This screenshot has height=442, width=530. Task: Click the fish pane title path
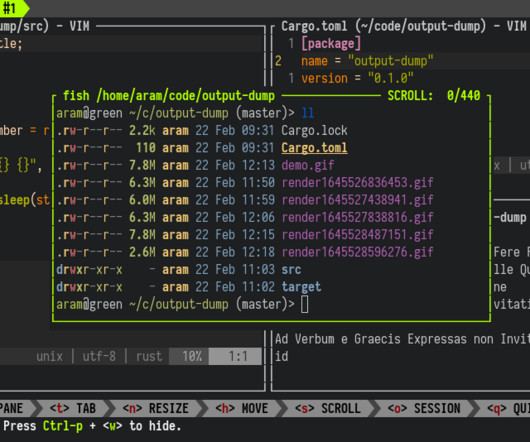[x=169, y=96]
